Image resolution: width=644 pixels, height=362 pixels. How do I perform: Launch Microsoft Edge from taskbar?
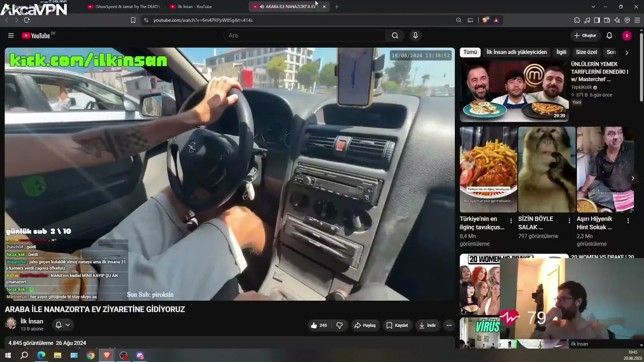(41, 355)
